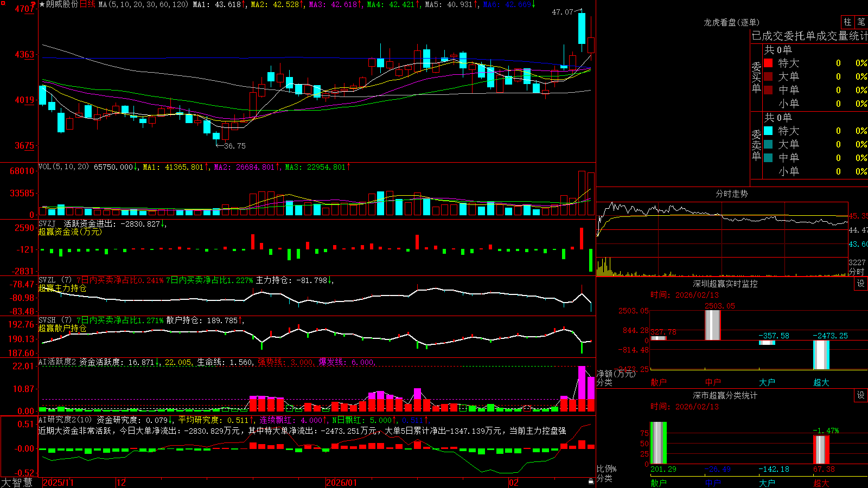Click the 深圳超赢实时监控 title
This screenshot has width=868, height=488.
coord(725,284)
